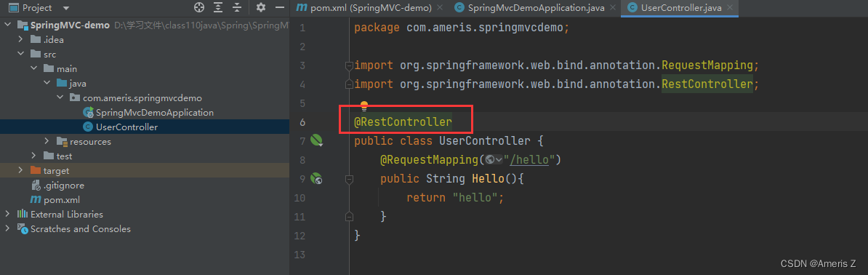Expand the Scratches and Consoles arrow
Image resolution: width=868 pixels, height=275 pixels.
tap(8, 228)
